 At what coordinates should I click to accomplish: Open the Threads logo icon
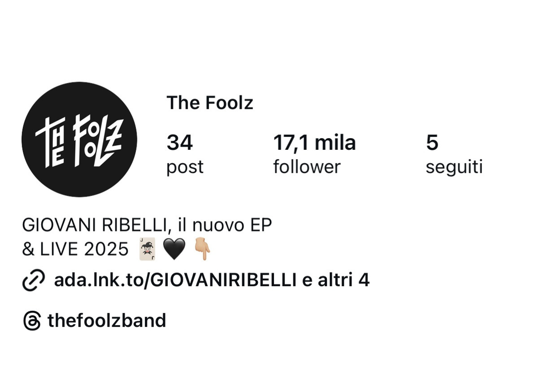[32, 321]
